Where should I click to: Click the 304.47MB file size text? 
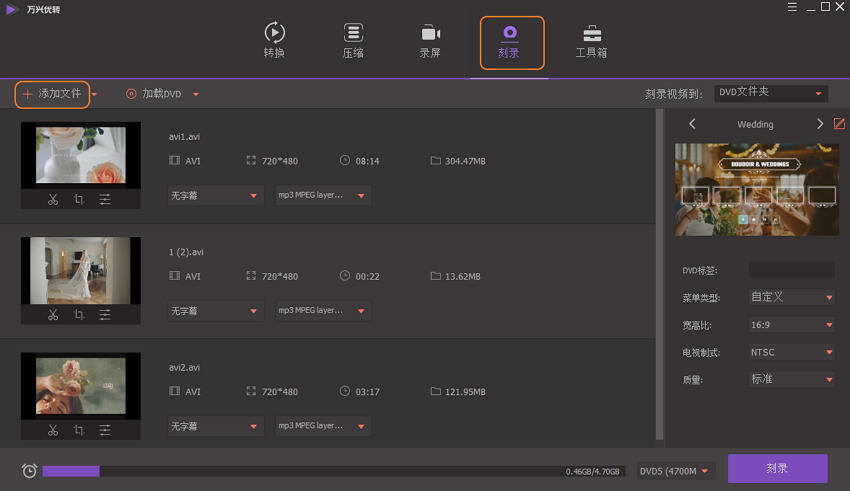click(465, 161)
